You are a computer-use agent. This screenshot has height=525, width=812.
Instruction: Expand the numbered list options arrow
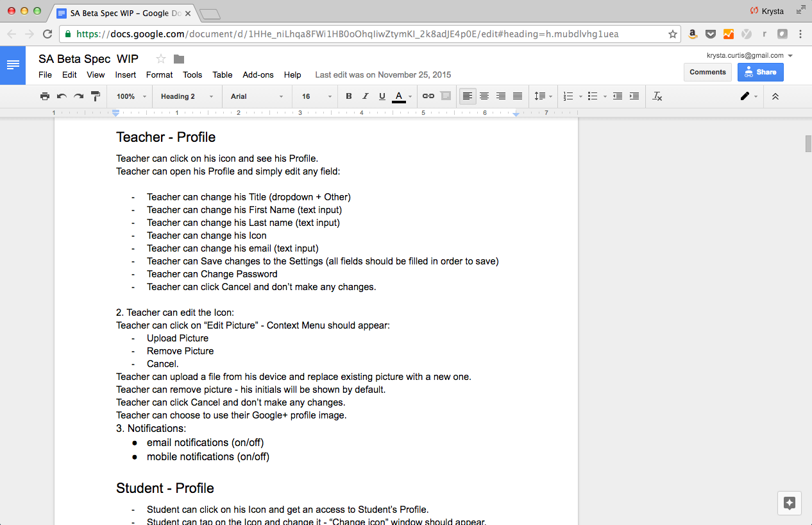(580, 96)
